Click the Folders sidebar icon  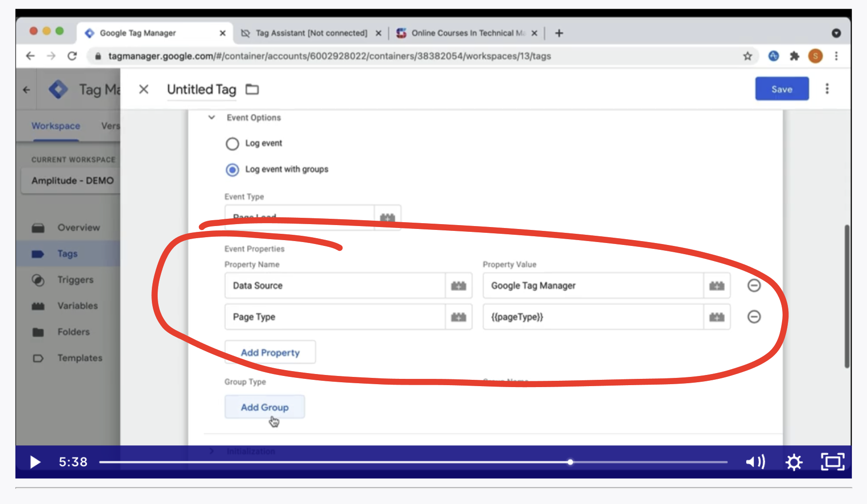[x=38, y=333]
